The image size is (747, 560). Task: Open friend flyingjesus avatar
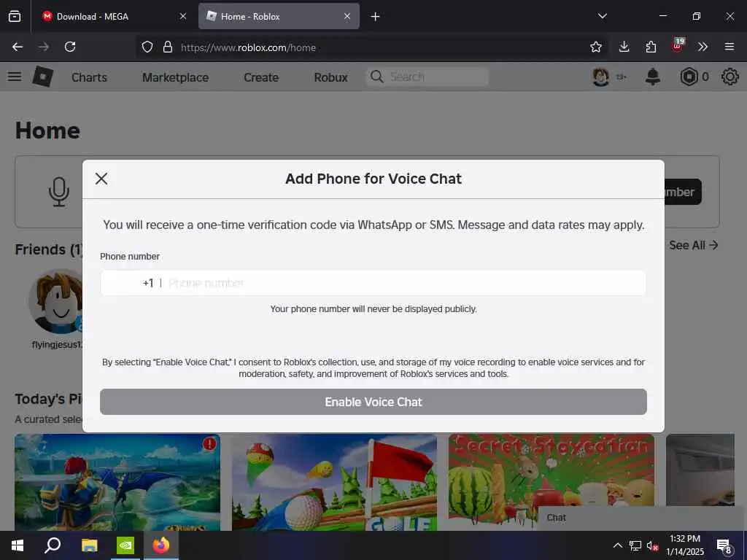tap(57, 301)
